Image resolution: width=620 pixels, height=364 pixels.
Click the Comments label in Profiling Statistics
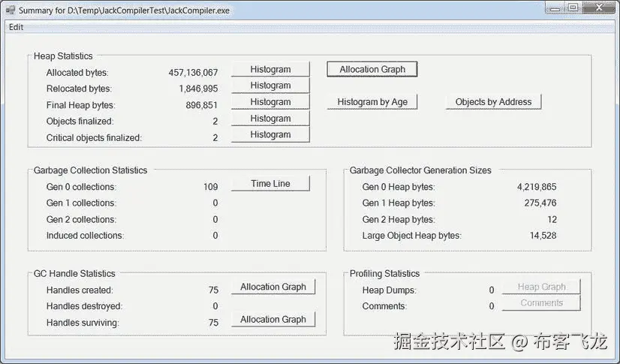point(384,306)
